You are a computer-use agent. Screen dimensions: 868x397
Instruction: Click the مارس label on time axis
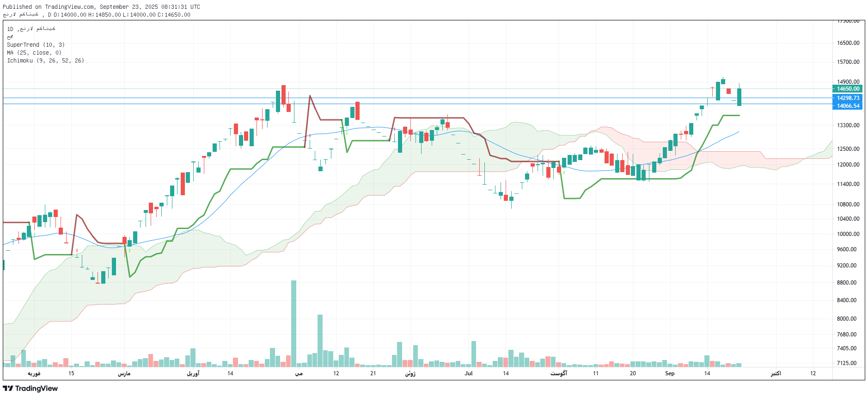[x=124, y=373]
